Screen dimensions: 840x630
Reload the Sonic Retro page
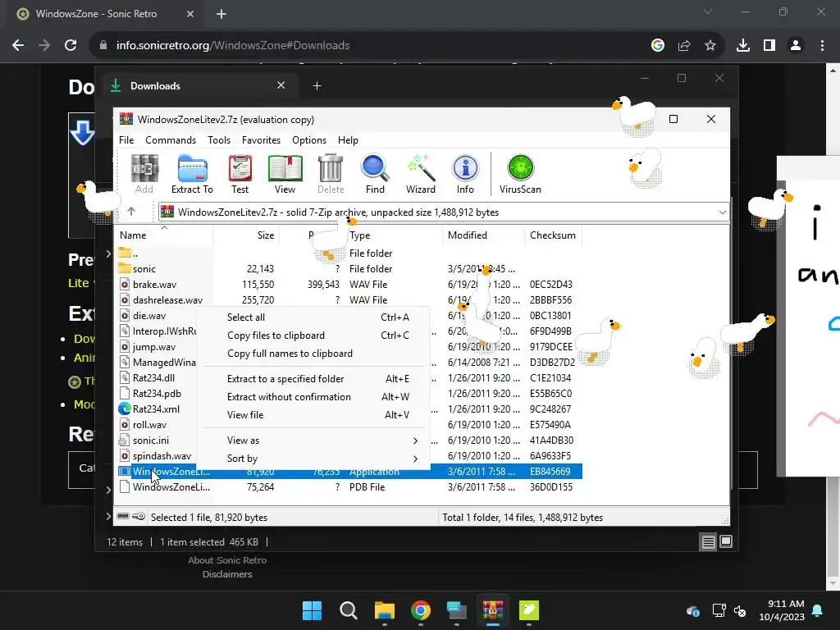click(71, 46)
